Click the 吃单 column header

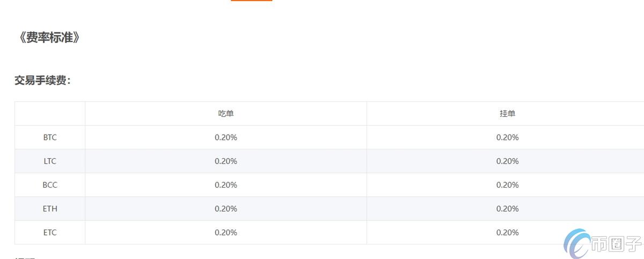pyautogui.click(x=226, y=114)
